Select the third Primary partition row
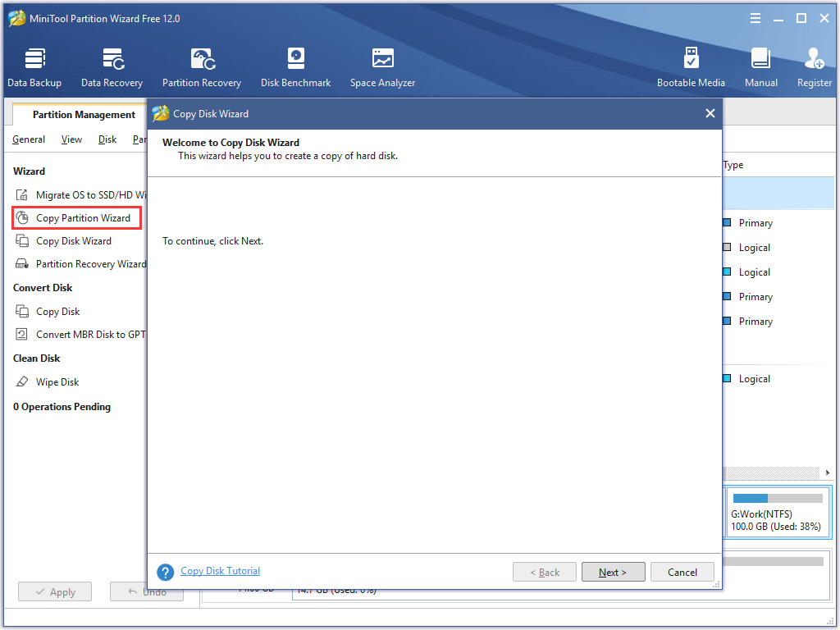 click(778, 322)
